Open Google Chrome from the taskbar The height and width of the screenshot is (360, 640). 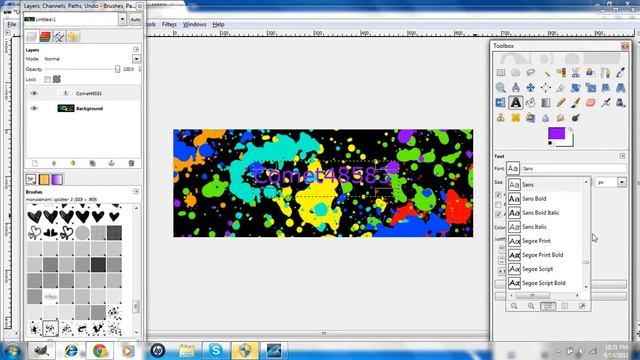click(x=100, y=350)
